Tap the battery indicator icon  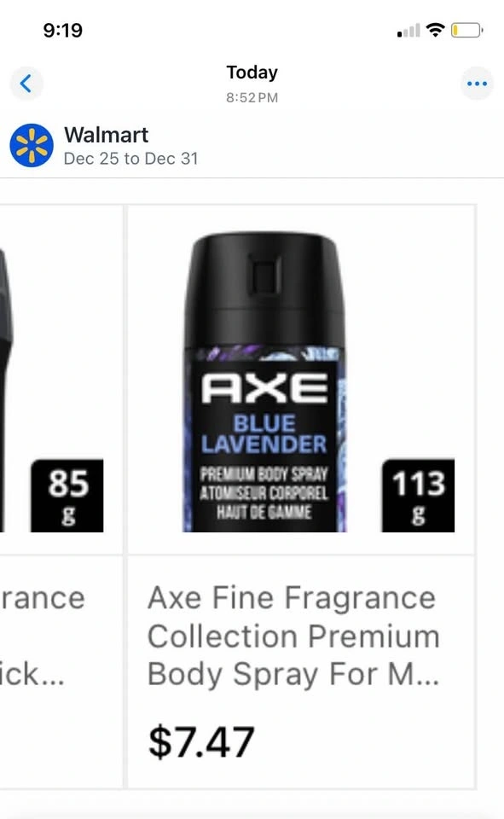pyautogui.click(x=467, y=30)
